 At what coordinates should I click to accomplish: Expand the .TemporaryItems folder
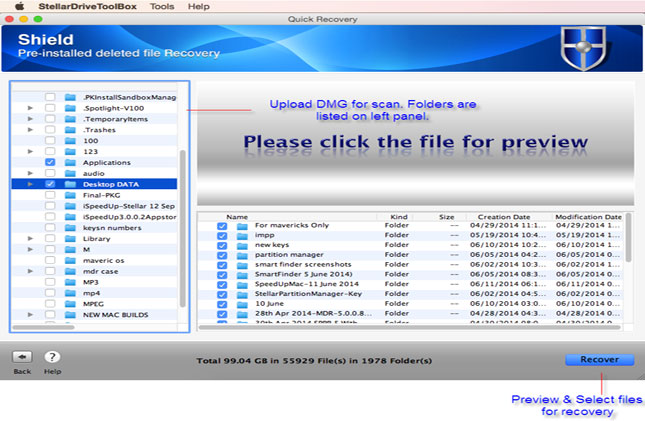[30, 119]
